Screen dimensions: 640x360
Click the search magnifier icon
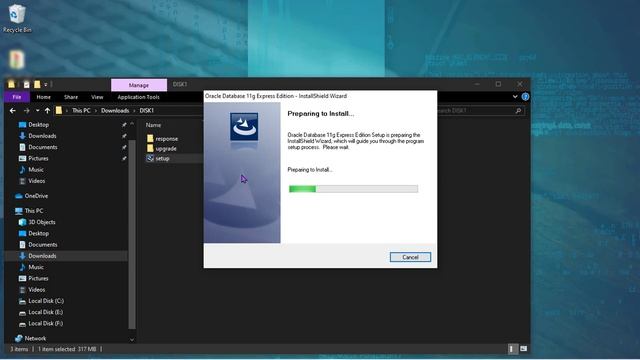[518, 111]
